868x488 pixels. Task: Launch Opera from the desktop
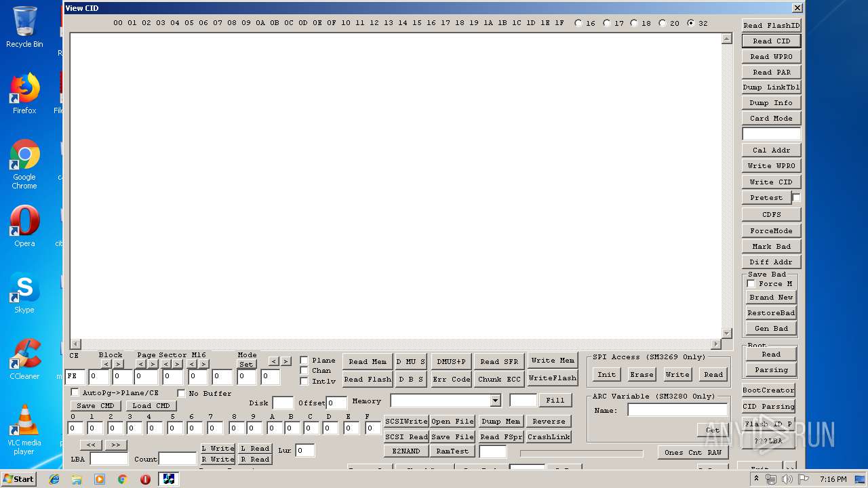click(24, 226)
